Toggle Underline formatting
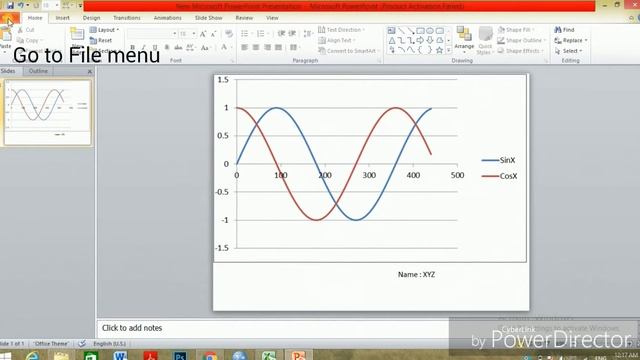 tap(155, 48)
